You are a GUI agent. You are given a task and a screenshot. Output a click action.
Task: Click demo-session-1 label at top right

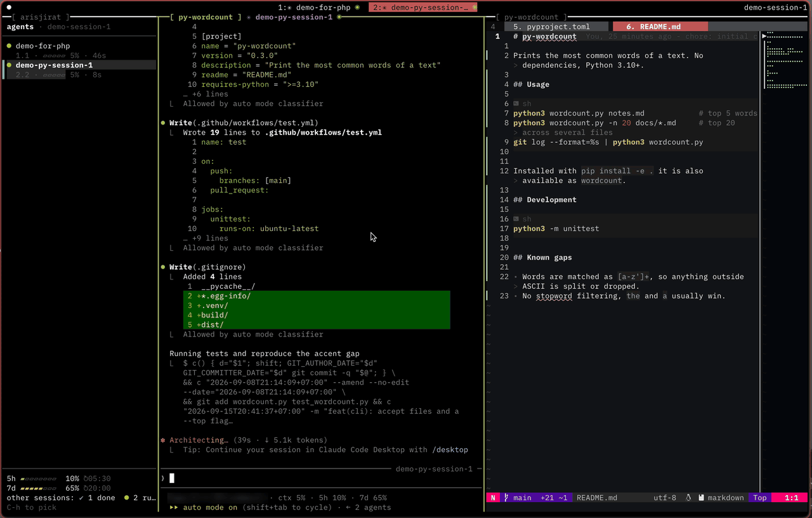tap(775, 7)
